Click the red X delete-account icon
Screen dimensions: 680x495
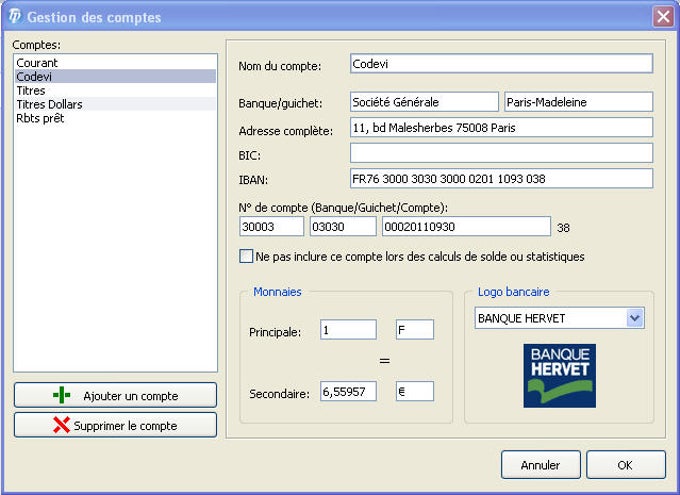[x=62, y=425]
